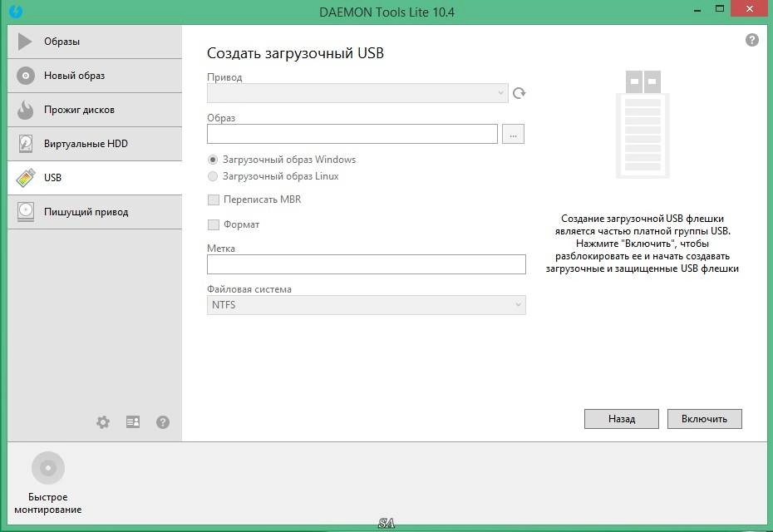Enable the Переписать MBR checkbox
Screen dimensions: 773x532
click(214, 199)
